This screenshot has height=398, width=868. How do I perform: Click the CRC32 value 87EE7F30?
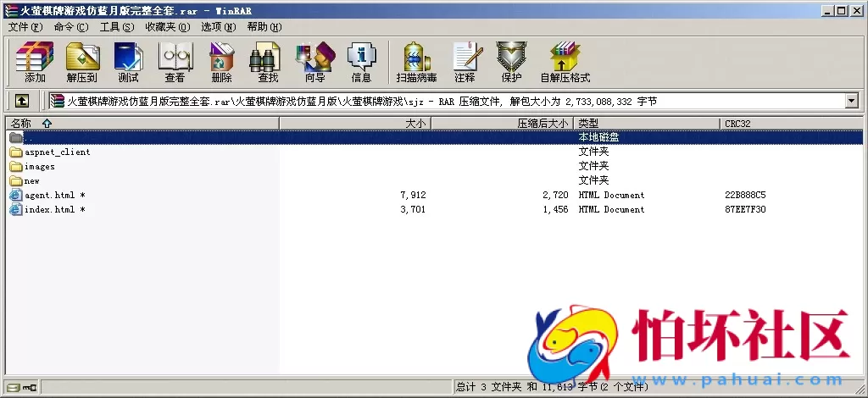(x=745, y=209)
